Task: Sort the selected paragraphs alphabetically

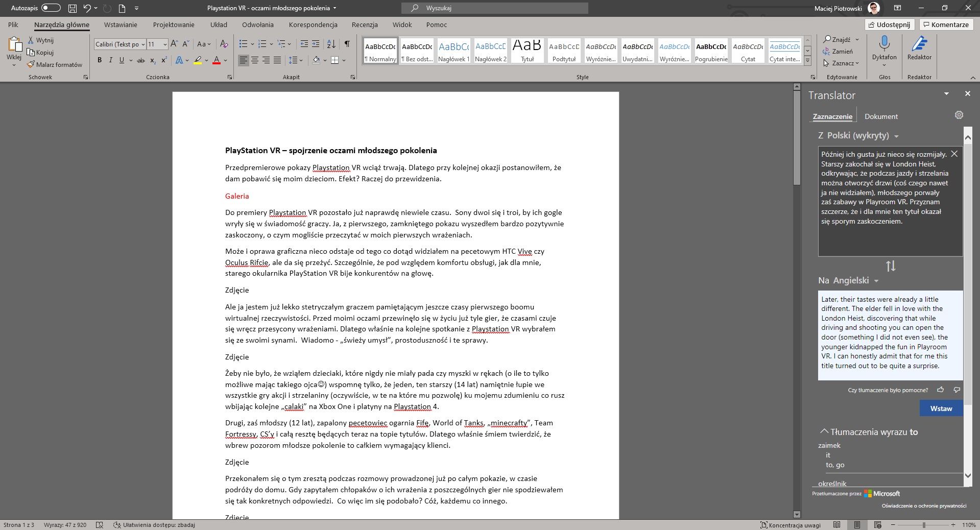Action: 331,44
